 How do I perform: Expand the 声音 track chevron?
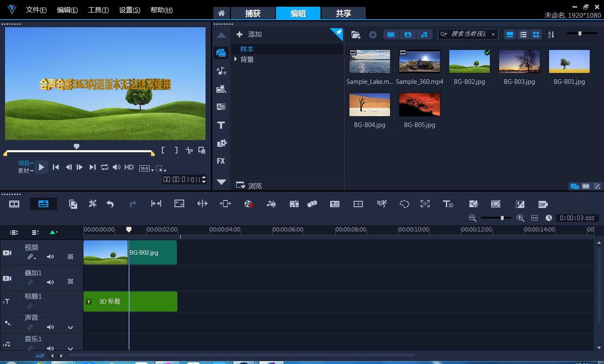[70, 327]
